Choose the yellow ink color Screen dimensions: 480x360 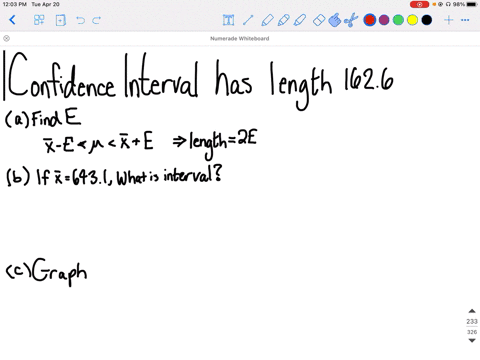412,20
